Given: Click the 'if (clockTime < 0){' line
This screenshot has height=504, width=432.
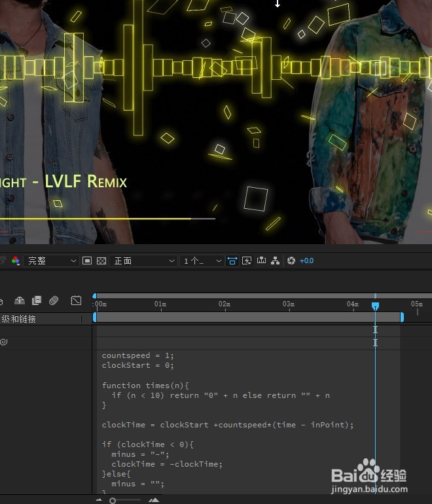Looking at the screenshot, I should [148, 444].
